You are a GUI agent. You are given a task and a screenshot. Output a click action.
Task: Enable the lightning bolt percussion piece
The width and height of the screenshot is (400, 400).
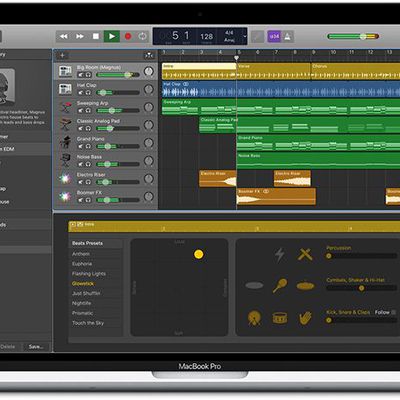tap(280, 255)
